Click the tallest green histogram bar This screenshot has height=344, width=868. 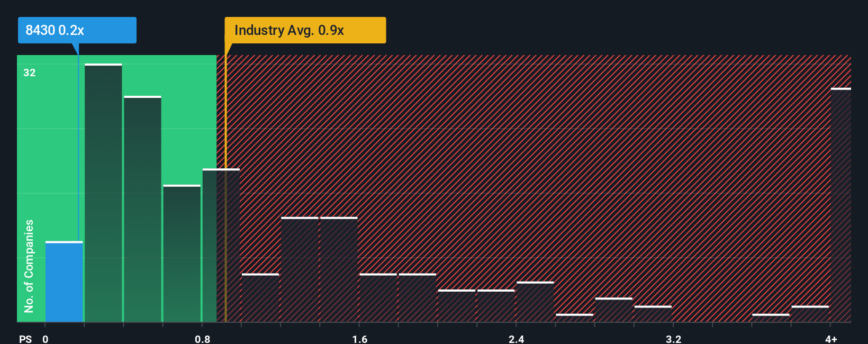tap(103, 193)
